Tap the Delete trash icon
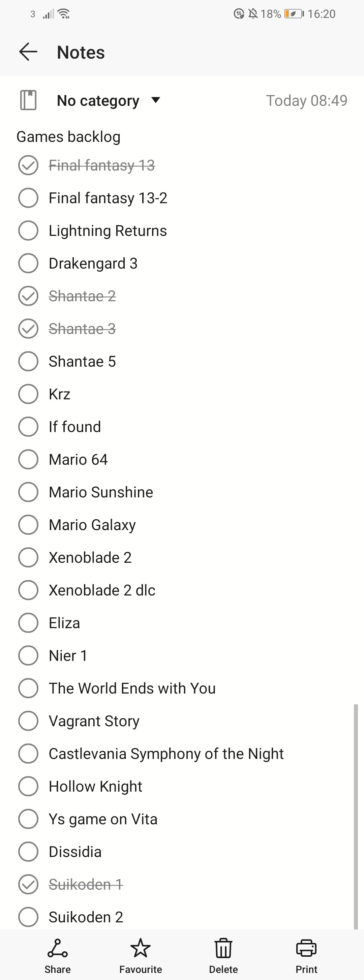 [223, 948]
